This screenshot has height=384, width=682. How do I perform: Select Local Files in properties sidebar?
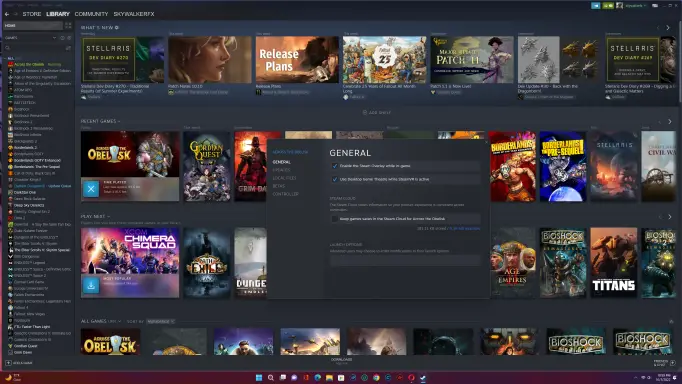click(284, 178)
